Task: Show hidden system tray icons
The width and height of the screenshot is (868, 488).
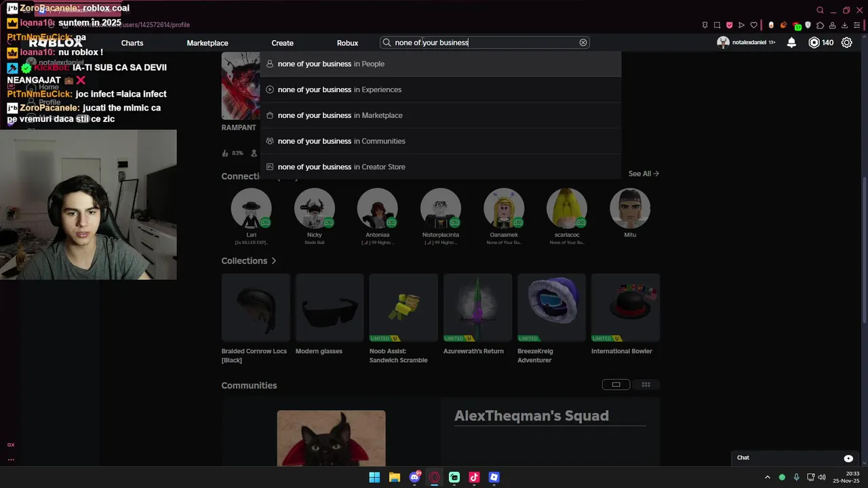Action: click(768, 477)
